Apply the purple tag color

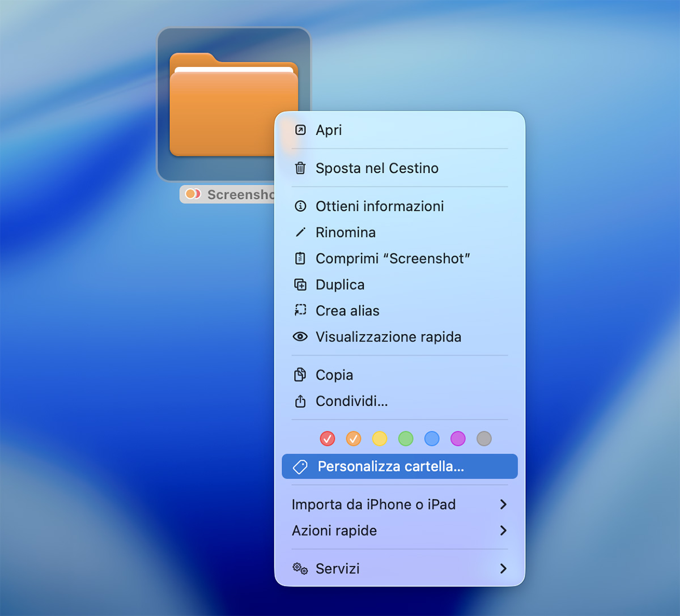point(458,439)
